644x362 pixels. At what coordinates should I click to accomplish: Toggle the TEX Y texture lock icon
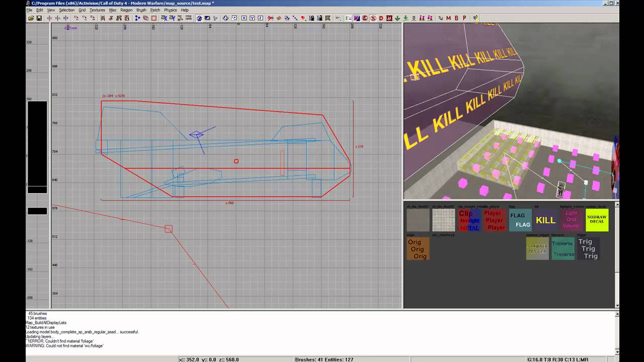coord(172,18)
